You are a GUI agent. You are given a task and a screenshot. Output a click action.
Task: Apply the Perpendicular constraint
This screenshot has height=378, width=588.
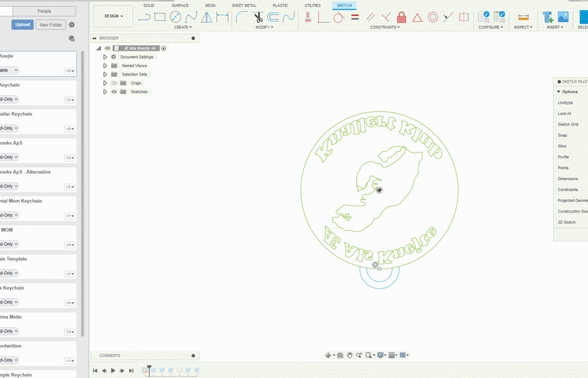(x=386, y=17)
